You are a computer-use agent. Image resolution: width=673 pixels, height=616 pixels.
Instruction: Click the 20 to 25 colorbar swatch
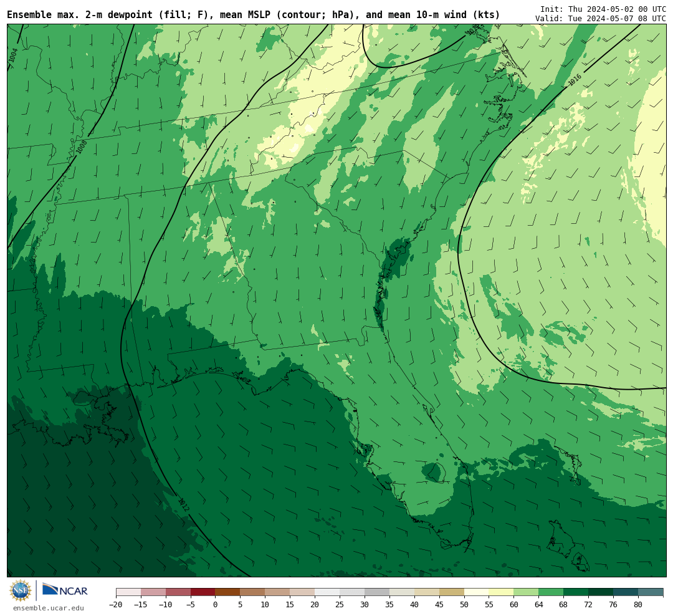coord(328,592)
